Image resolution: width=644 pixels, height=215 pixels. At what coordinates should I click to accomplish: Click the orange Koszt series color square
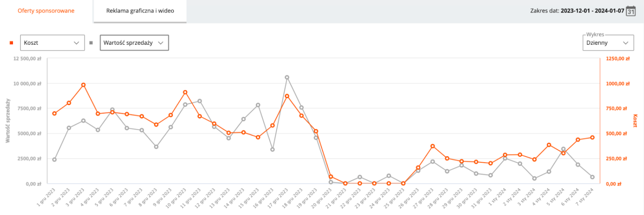11,43
